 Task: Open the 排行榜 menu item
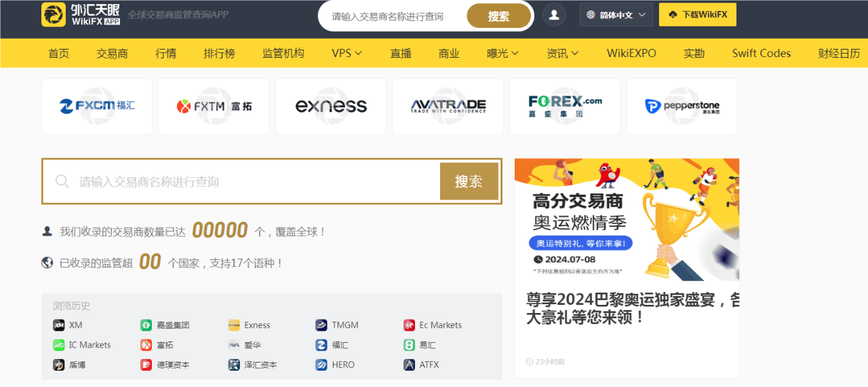click(x=219, y=53)
